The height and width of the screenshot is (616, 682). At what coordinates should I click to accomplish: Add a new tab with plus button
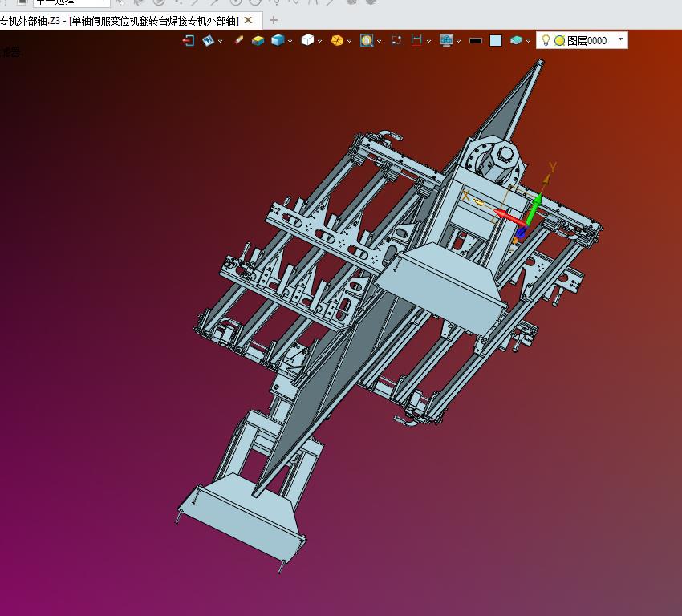click(273, 20)
